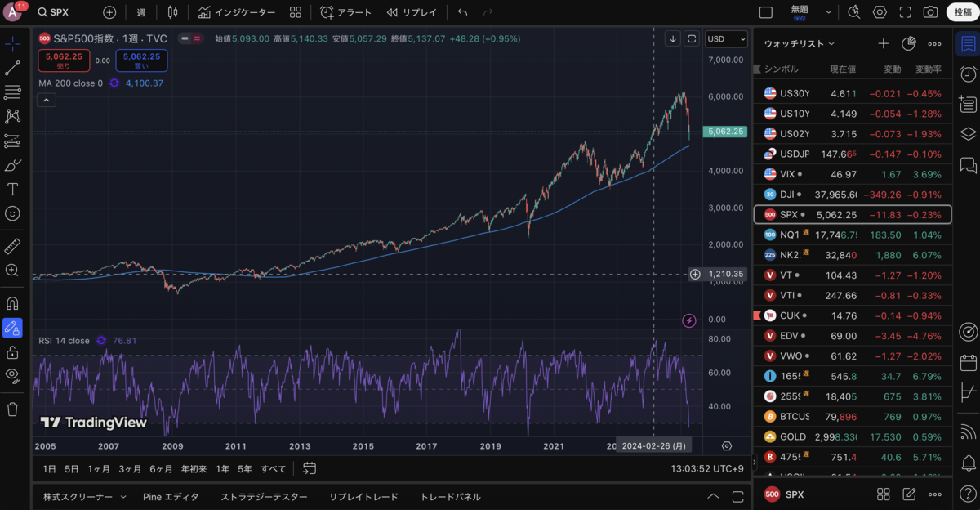Add symbol to watchlist plus icon
Screen dimensions: 980x510
pos(883,43)
